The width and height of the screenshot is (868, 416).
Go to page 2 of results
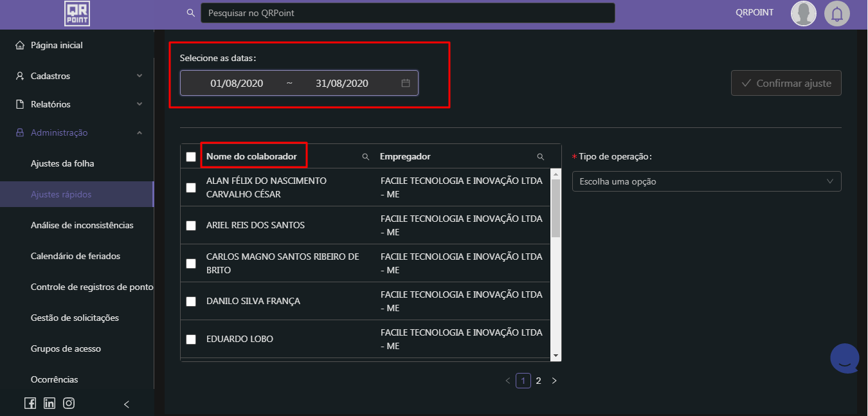point(539,381)
